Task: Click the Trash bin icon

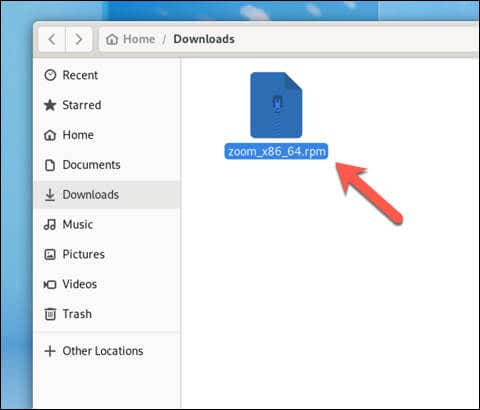Action: click(x=50, y=314)
